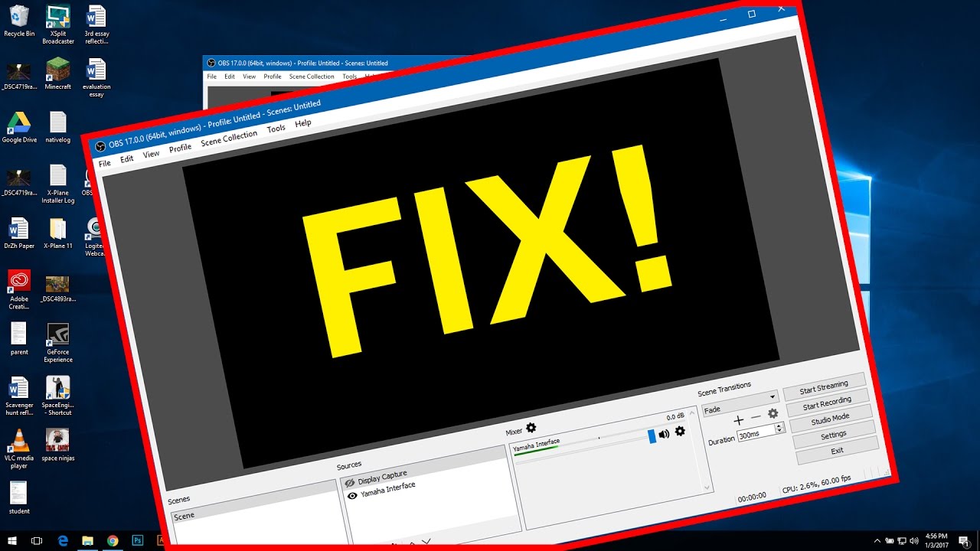Open the parent document icon
980x551 pixels.
pyautogui.click(x=19, y=339)
